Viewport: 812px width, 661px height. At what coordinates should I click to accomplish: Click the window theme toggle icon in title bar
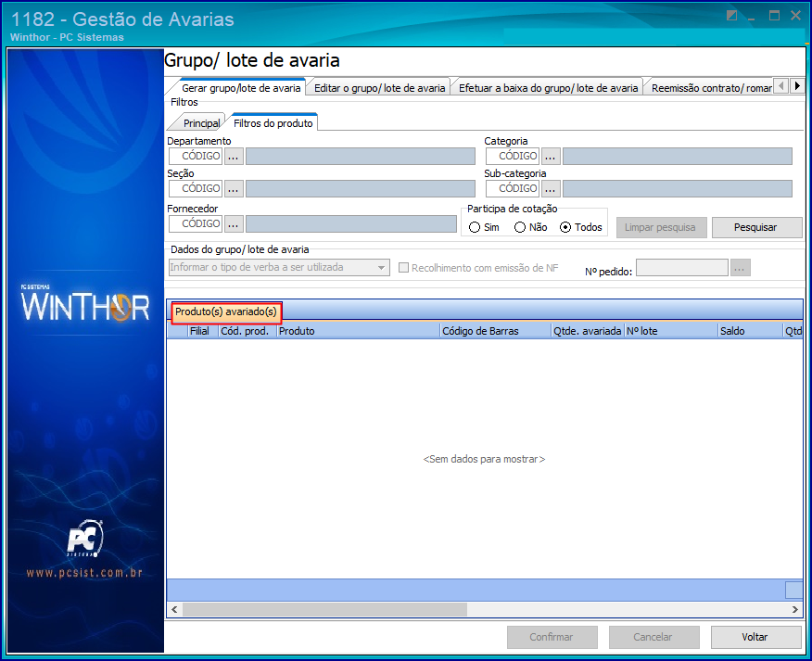pyautogui.click(x=731, y=16)
